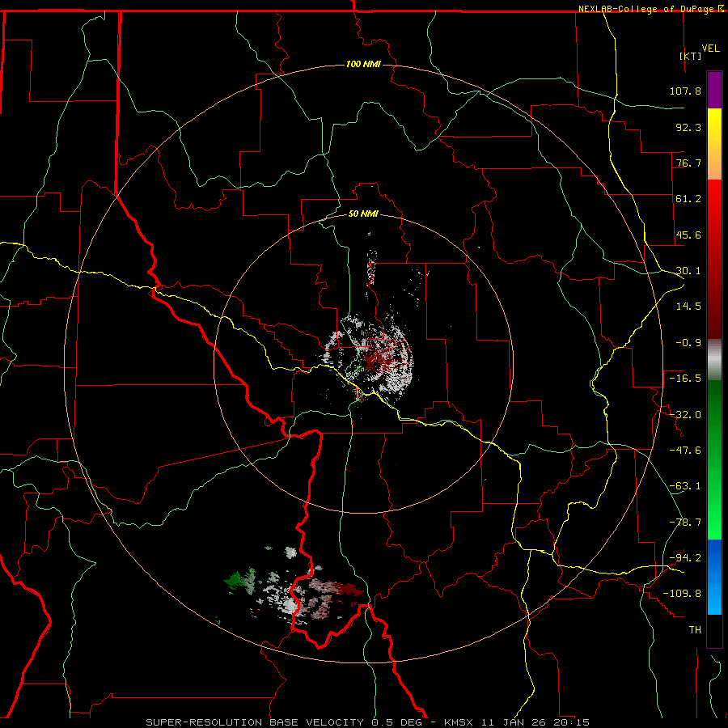Click the -0.9 velocity scale value
The image size is (728, 728).
[x=688, y=343]
